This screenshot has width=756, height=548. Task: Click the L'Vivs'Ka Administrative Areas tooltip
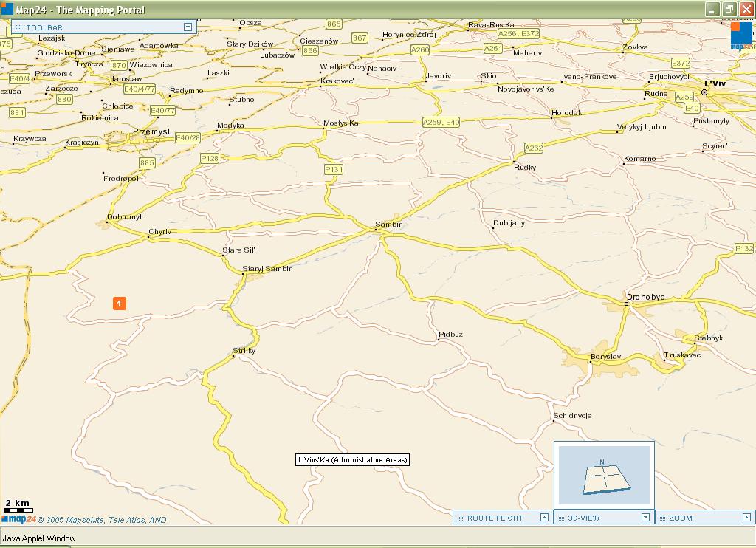[x=352, y=459]
